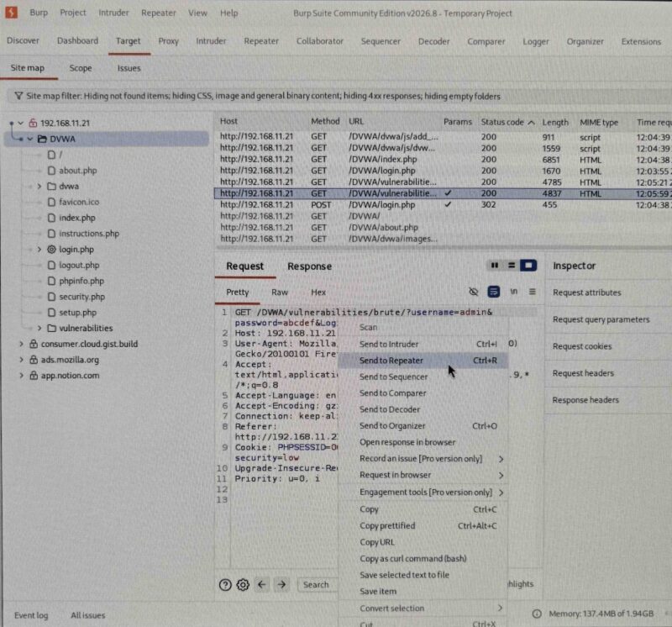Go to previous match with left arrow

(262, 584)
